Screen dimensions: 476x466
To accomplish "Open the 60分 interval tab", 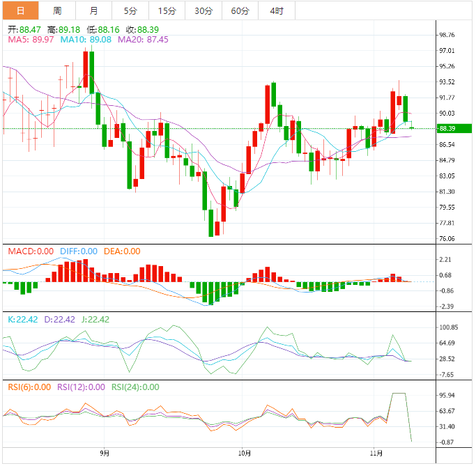I will point(240,10).
